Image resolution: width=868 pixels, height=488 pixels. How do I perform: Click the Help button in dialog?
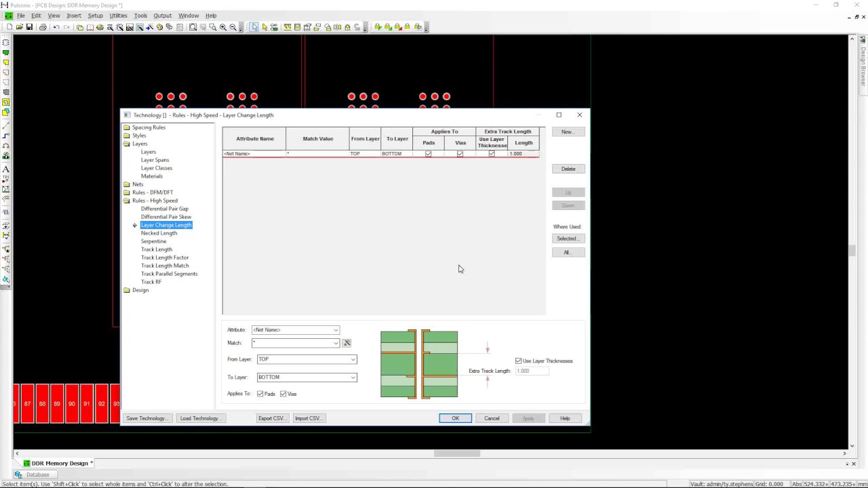565,418
